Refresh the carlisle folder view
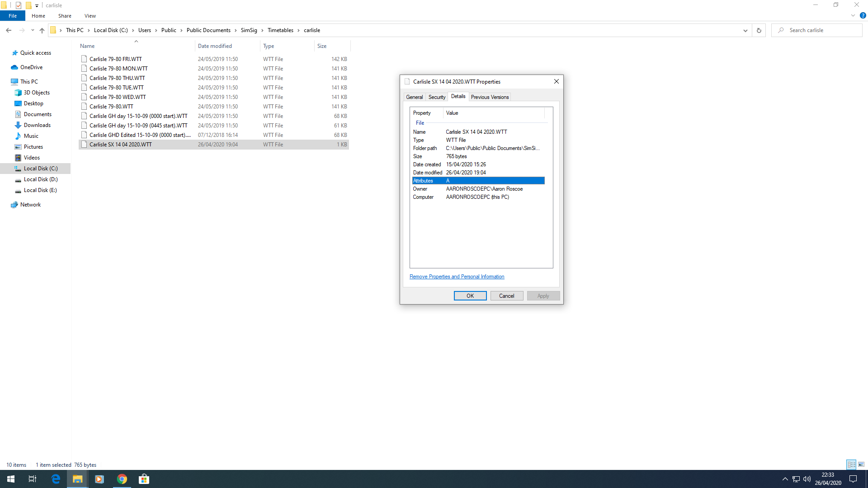The width and height of the screenshot is (868, 488). pyautogui.click(x=759, y=30)
